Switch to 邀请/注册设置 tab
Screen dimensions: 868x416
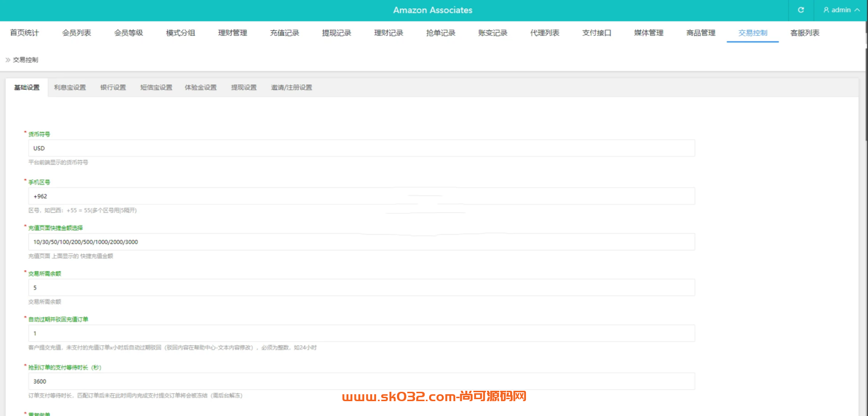pyautogui.click(x=291, y=88)
